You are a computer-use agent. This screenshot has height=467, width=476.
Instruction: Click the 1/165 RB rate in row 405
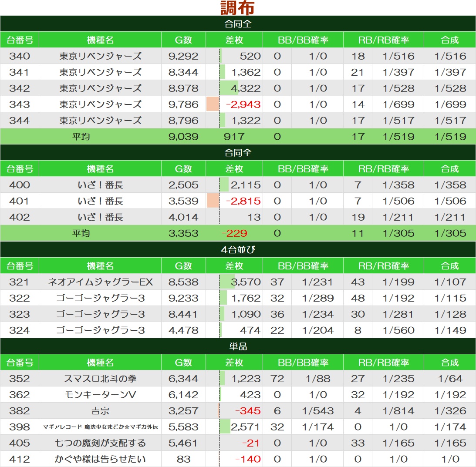(398, 443)
